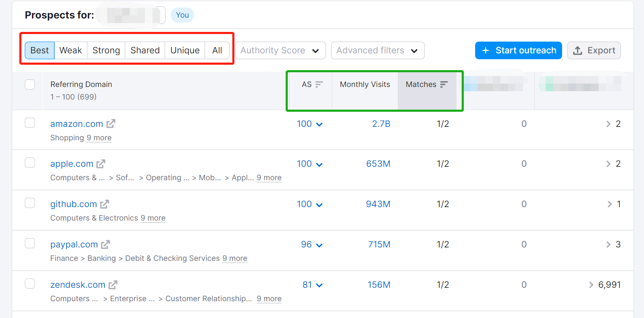
Task: Open amazon.com external link icon
Action: click(111, 124)
